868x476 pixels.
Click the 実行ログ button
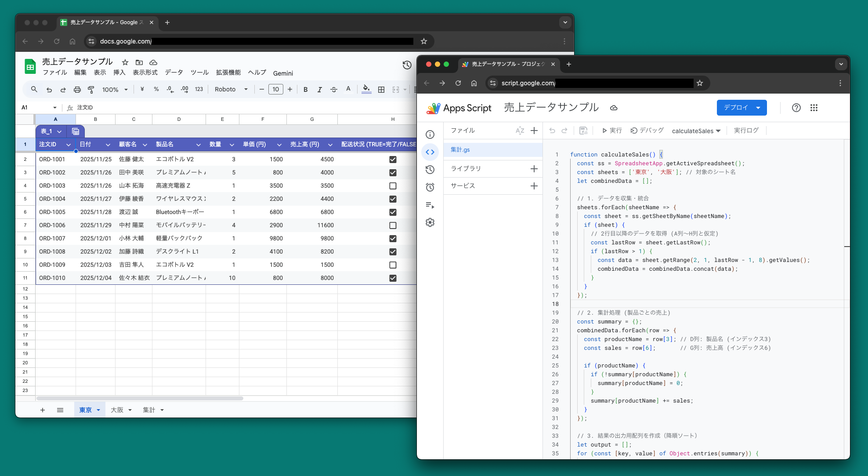[746, 131]
